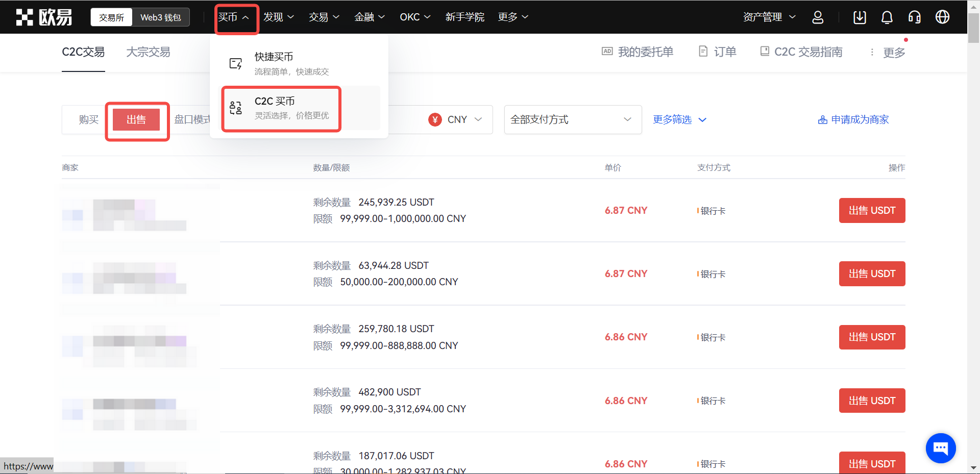Switch to 交易所 mode

[x=112, y=17]
